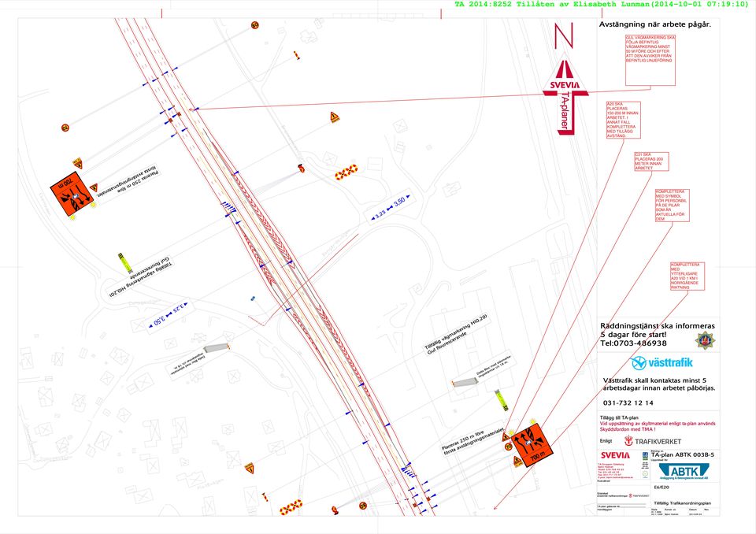Select note 'KOMPLETTERA MED YTTERLIGARE A20 VID 1 KM'
This screenshot has width=756, height=534.
[687, 276]
